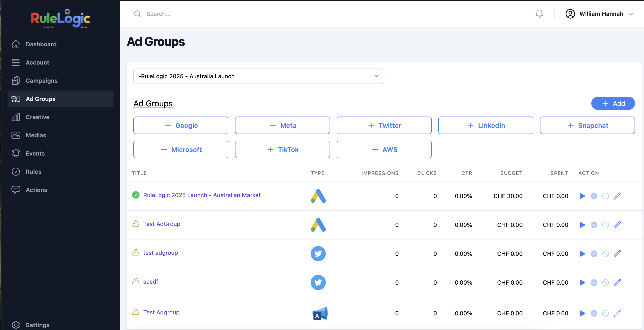Start the 'test adgroup' Twitter row
This screenshot has width=644, height=330.
click(x=582, y=254)
